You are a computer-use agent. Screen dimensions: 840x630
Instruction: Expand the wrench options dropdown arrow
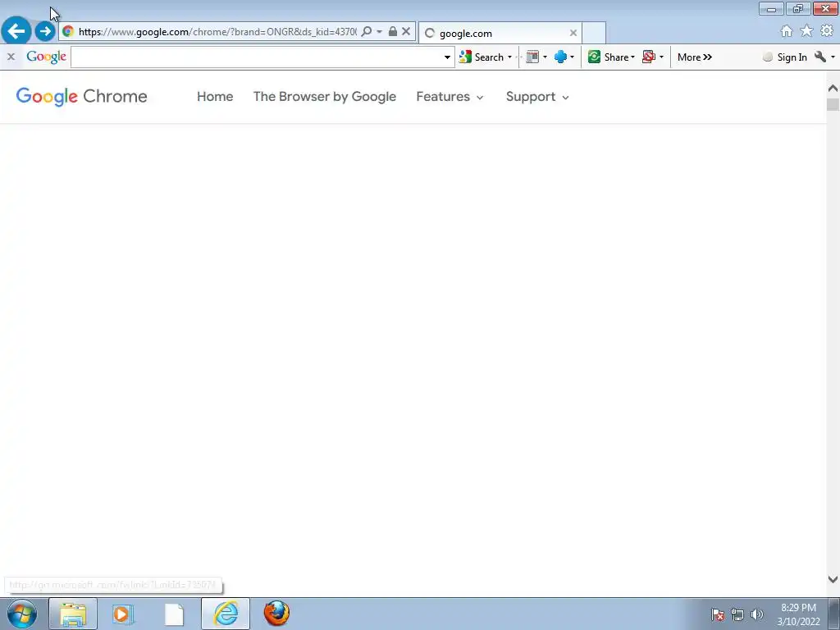833,57
